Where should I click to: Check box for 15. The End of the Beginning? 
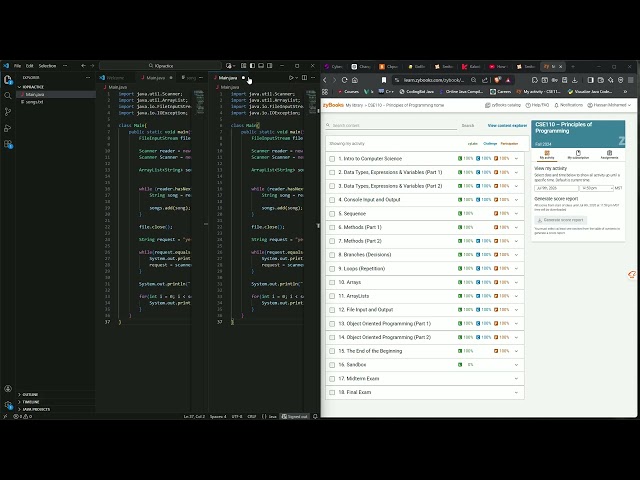tap(332, 351)
